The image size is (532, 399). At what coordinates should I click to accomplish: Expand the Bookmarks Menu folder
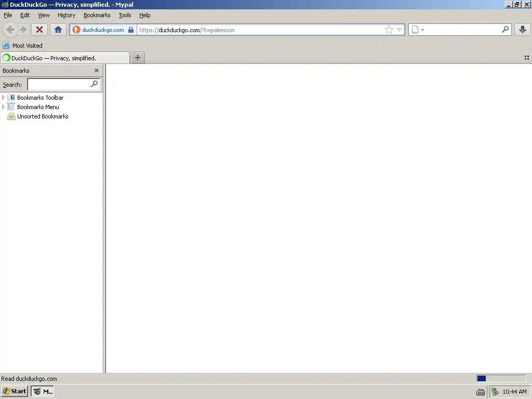[x=3, y=107]
